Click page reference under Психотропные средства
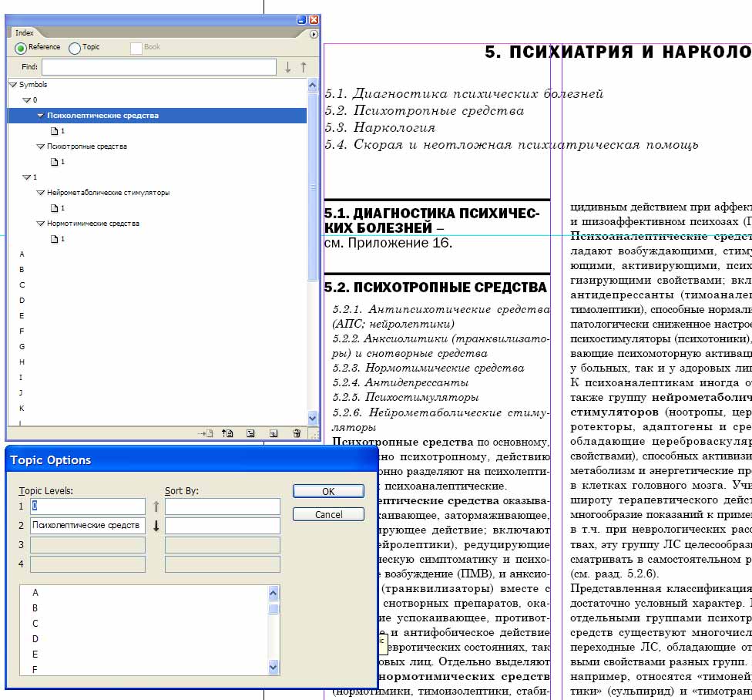The image size is (752, 700). 58,162
